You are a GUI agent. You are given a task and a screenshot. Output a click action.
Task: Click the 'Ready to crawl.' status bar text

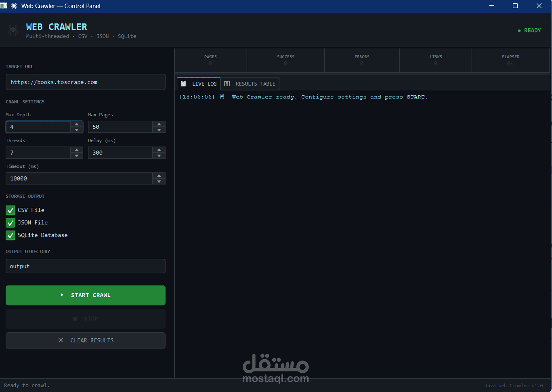point(27,385)
